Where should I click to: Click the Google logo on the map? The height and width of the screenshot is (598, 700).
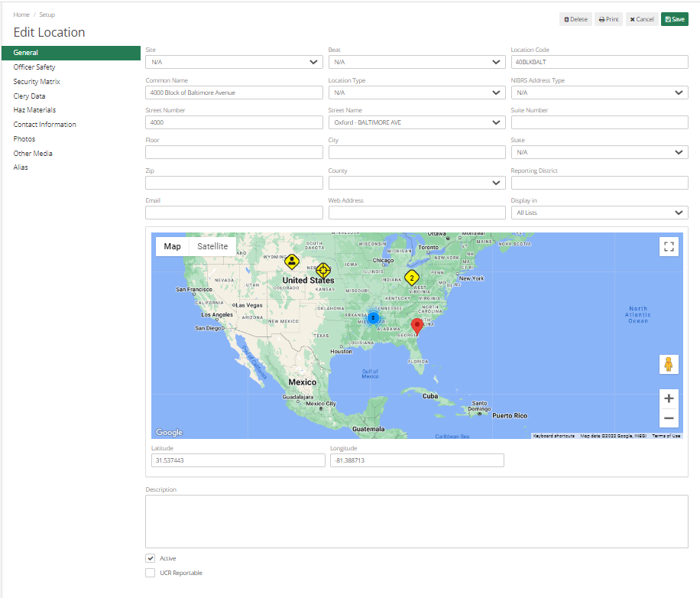(x=169, y=432)
